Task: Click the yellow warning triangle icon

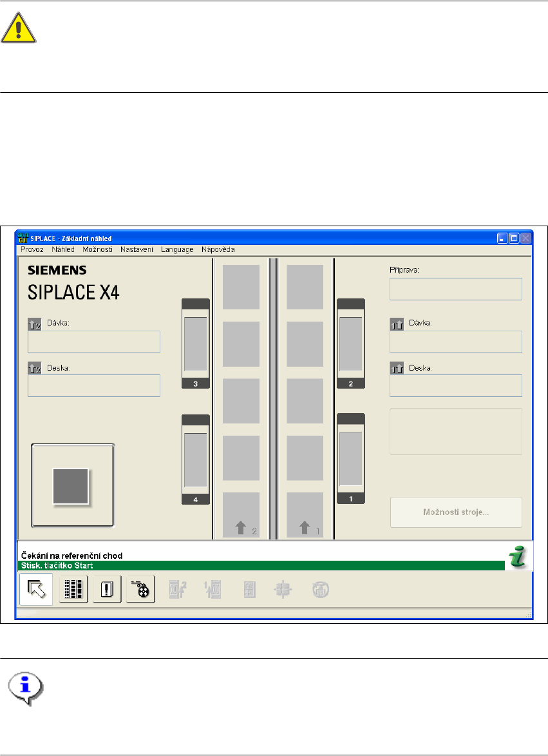Action: (x=18, y=28)
